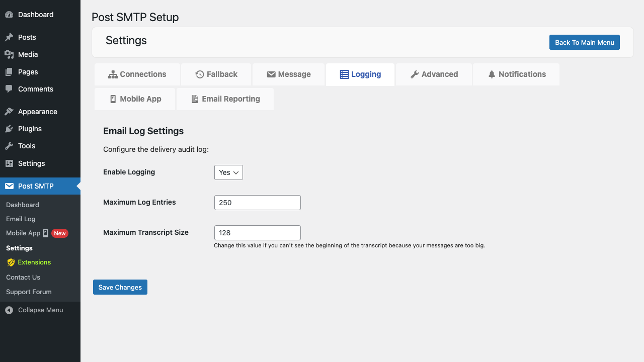Open the Fallback tab
Viewport: 644px width, 362px height.
click(216, 74)
